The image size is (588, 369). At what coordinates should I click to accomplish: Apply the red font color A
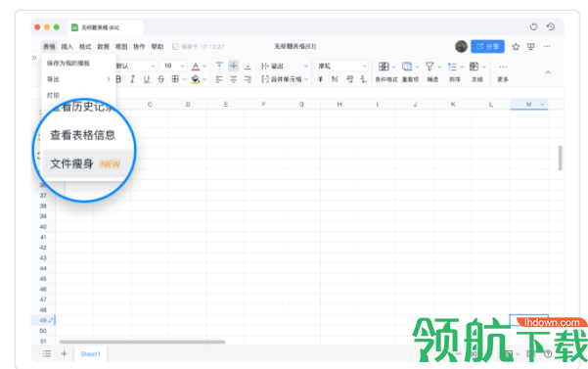coord(196,67)
